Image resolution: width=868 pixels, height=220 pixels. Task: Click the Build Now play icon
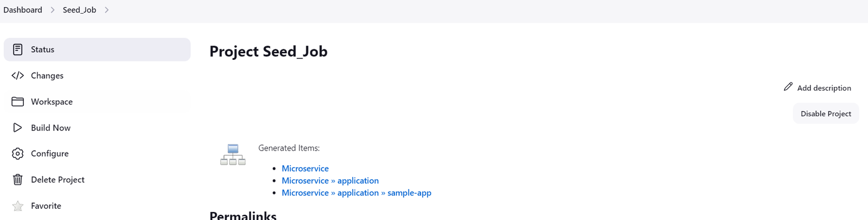point(17,128)
